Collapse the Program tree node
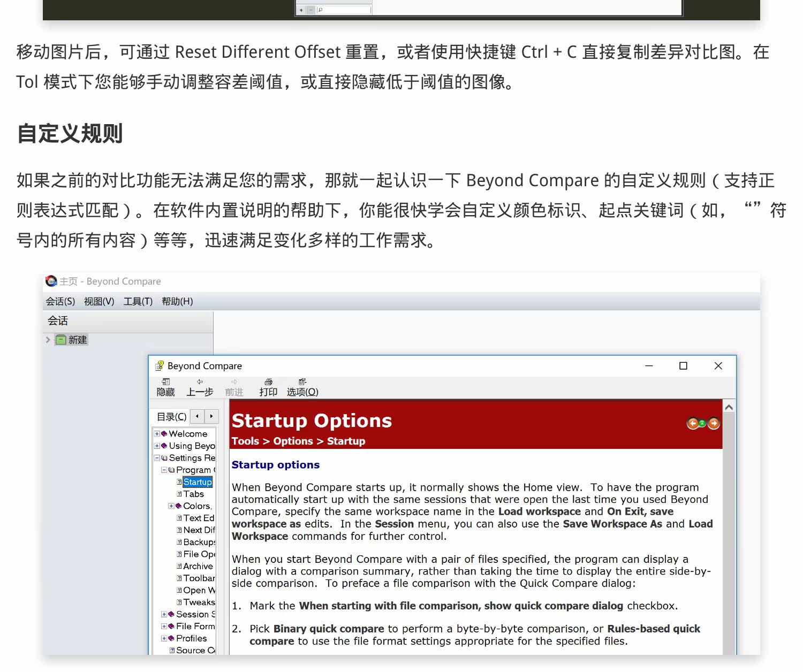This screenshot has width=803, height=672. (164, 470)
